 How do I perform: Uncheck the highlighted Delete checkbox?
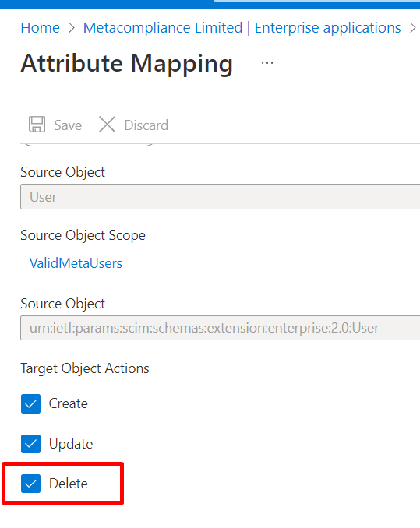coord(30,484)
